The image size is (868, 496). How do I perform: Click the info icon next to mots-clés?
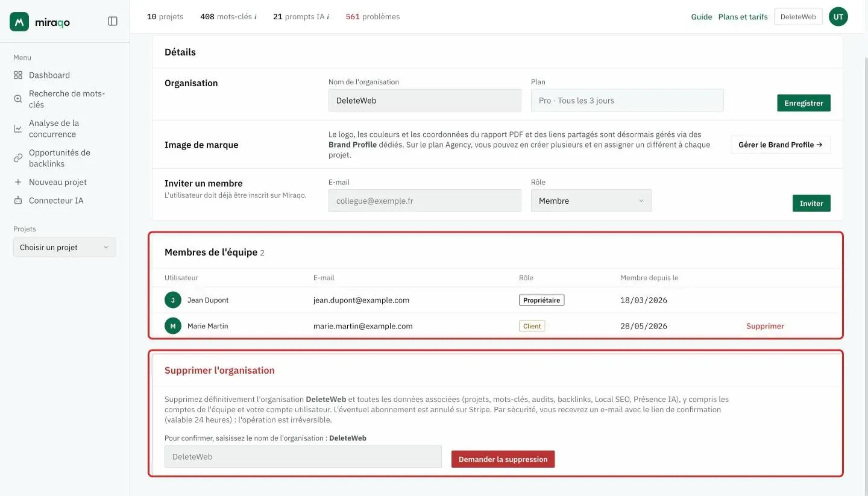(x=255, y=17)
